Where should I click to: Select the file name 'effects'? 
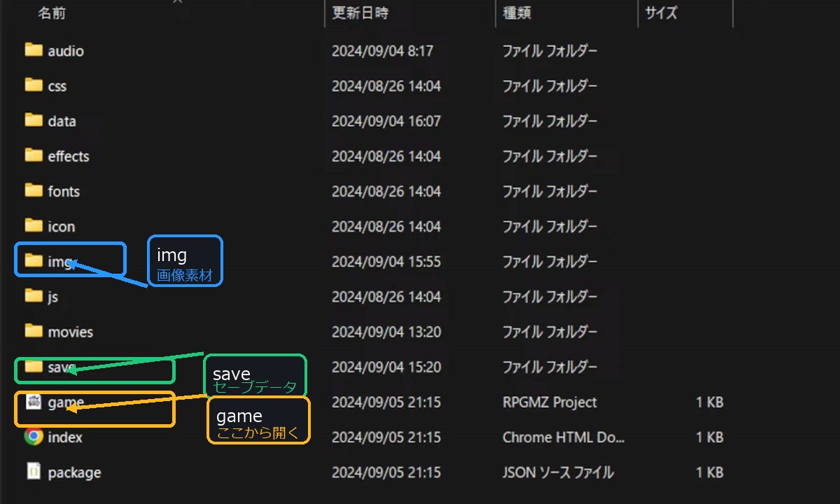tap(69, 156)
